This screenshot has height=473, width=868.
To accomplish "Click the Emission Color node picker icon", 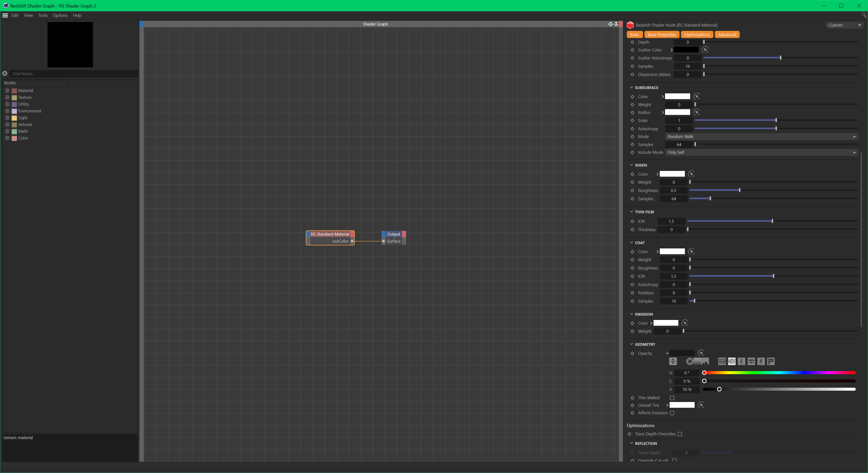I will point(685,323).
